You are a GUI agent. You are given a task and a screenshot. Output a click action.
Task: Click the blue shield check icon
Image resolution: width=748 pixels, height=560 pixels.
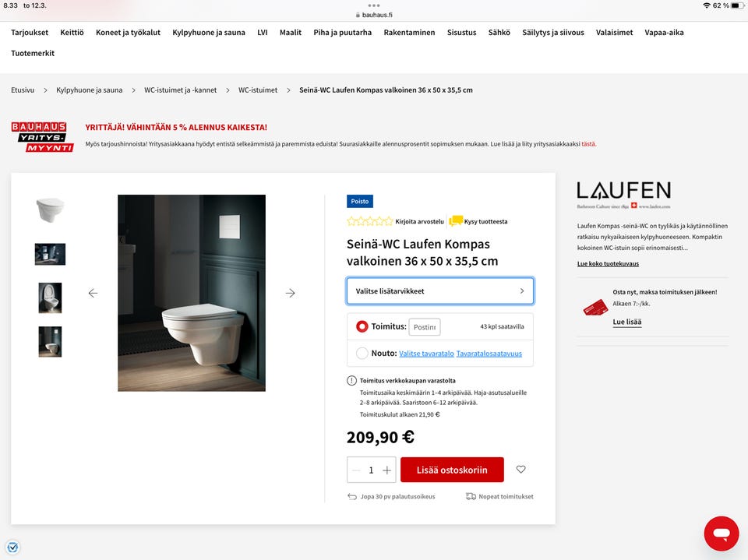[13, 547]
